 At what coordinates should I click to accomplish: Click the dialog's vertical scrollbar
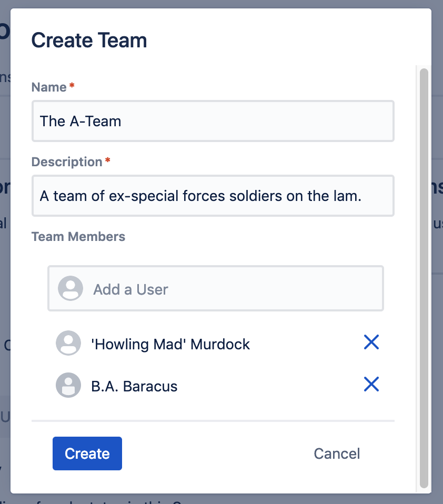424,279
